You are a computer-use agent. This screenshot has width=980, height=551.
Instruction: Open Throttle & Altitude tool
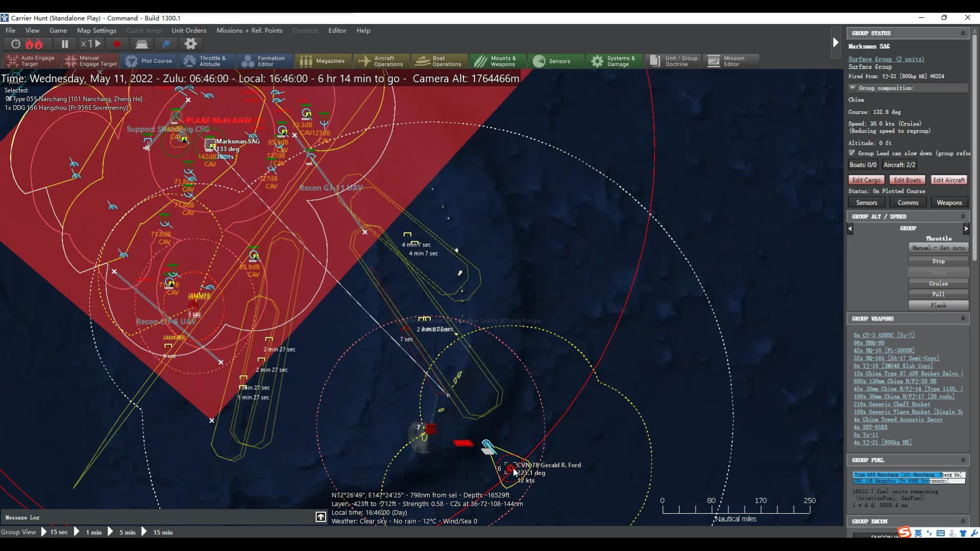(x=207, y=61)
